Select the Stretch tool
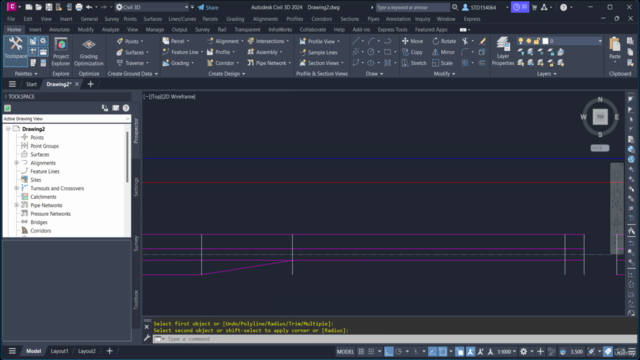Viewport: 640px width, 360px height. tap(414, 63)
